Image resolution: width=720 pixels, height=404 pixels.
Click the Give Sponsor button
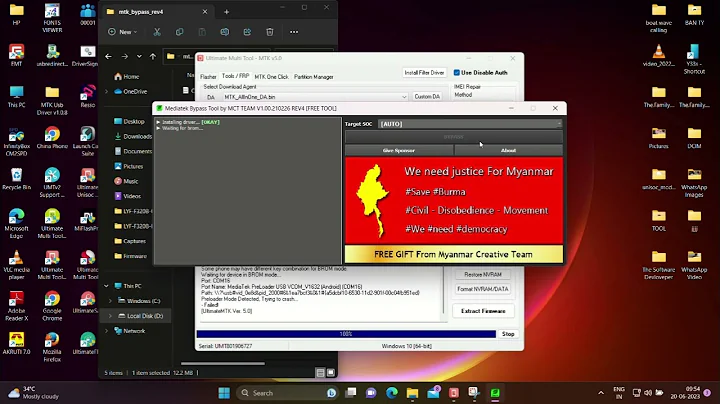pyautogui.click(x=399, y=150)
